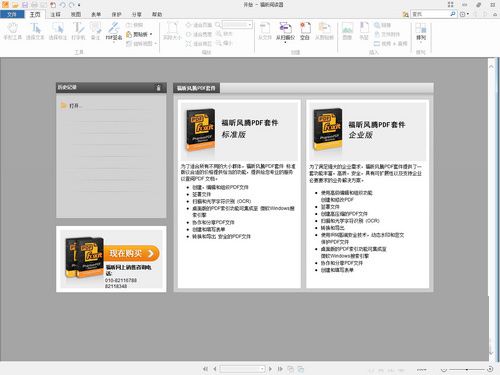The image size is (500, 375).
Task: Collapse the ribbon with the caret button
Action: pyautogui.click(x=496, y=14)
